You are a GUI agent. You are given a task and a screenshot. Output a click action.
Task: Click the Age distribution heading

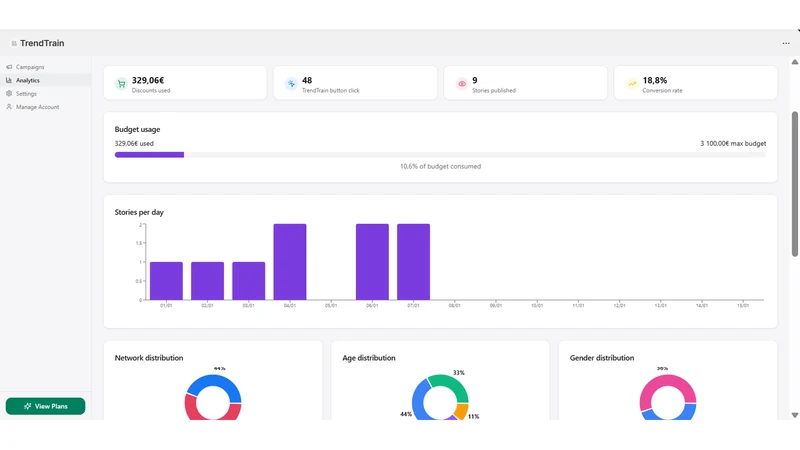click(x=369, y=358)
